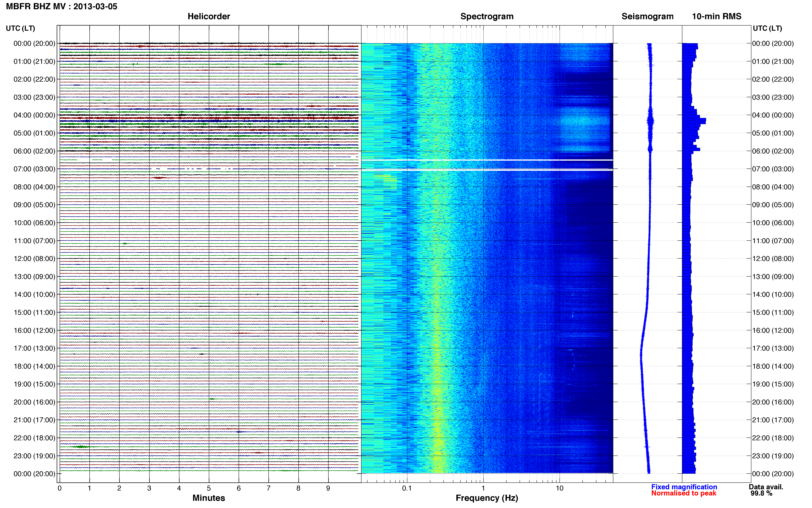Click the plot title "MBFR BHZ MV : 2013-03-05"
Image resolution: width=812 pixels, height=508 pixels.
point(62,6)
